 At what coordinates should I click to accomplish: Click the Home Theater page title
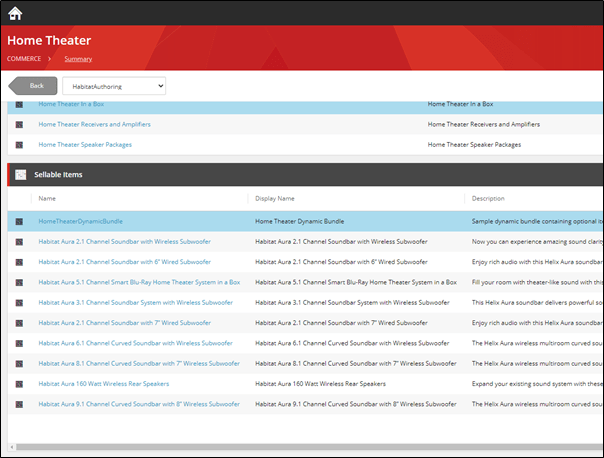click(x=49, y=40)
